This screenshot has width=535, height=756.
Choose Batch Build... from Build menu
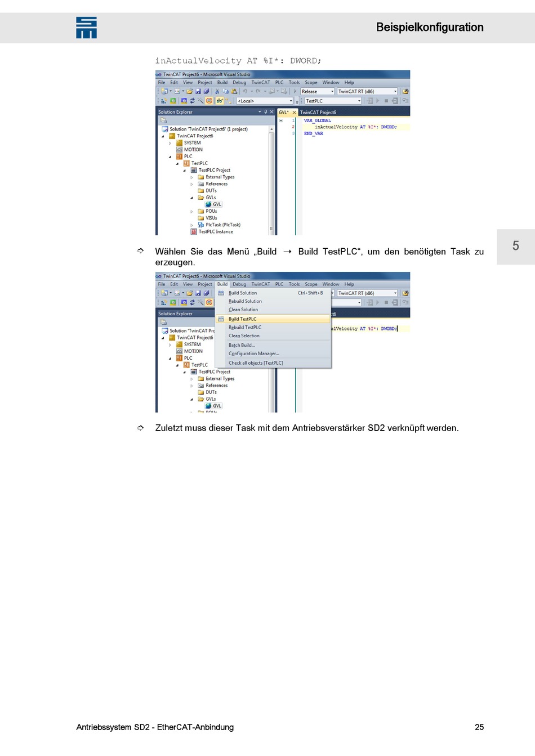273,345
